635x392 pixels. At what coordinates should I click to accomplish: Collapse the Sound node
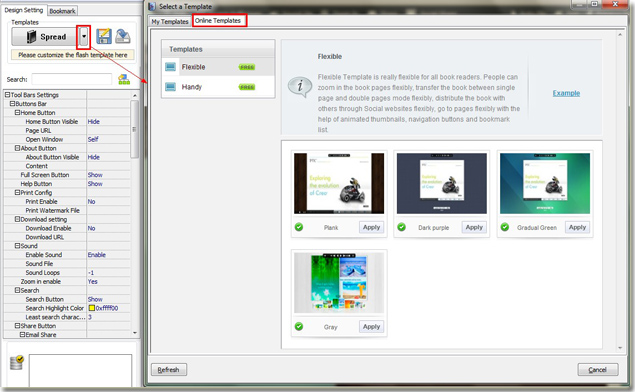17,246
